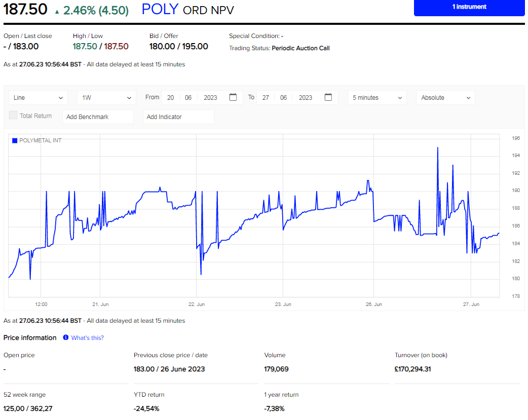This screenshot has width=528, height=420.
Task: Open the Absolute scale dropdown
Action: coord(445,98)
